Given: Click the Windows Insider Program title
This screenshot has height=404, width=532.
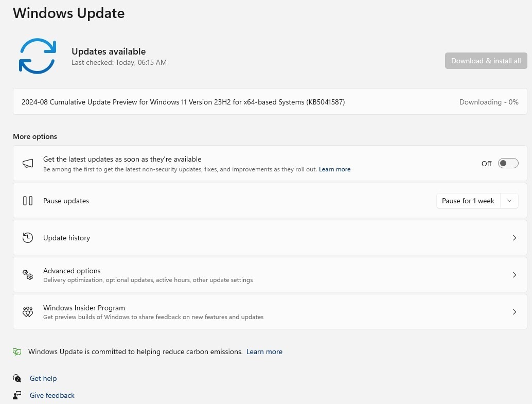Looking at the screenshot, I should pyautogui.click(x=84, y=308).
